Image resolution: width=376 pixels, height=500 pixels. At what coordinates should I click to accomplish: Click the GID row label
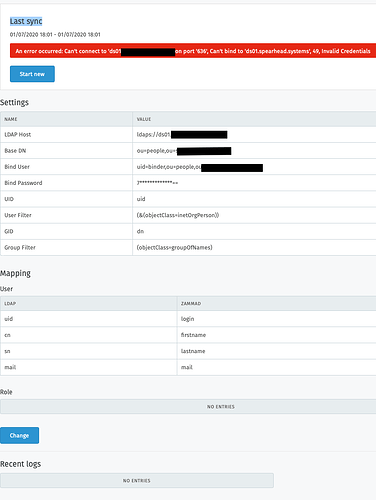(x=9, y=231)
